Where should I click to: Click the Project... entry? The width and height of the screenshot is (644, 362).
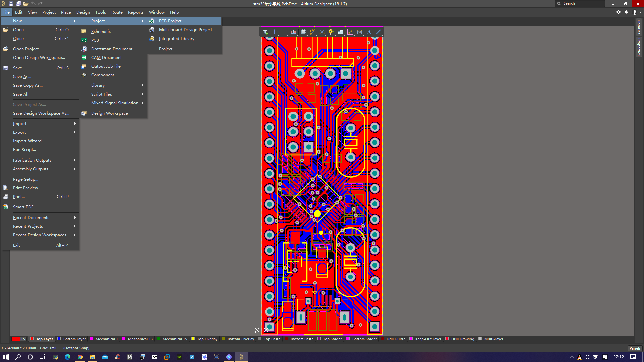(x=184, y=49)
